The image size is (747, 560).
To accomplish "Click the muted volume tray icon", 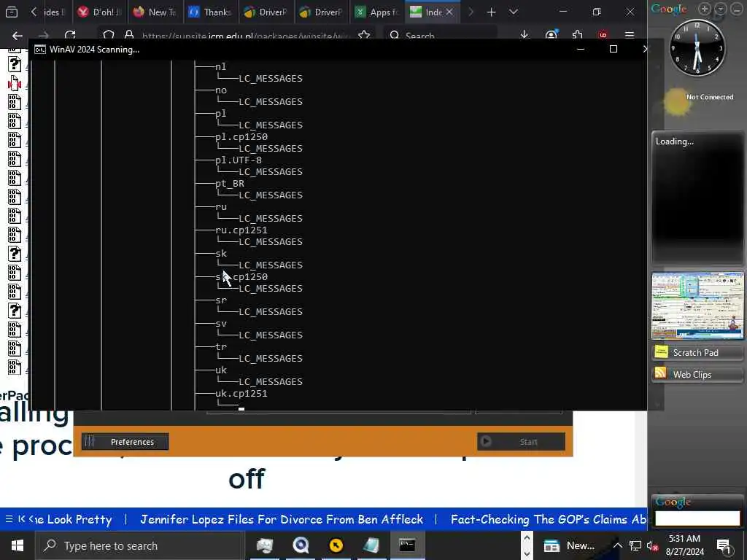I will click(653, 546).
